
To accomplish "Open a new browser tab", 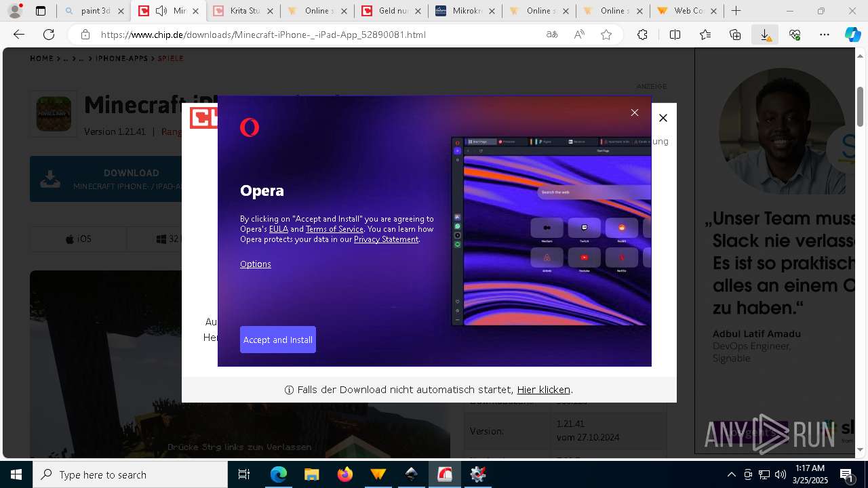I will pyautogui.click(x=736, y=11).
